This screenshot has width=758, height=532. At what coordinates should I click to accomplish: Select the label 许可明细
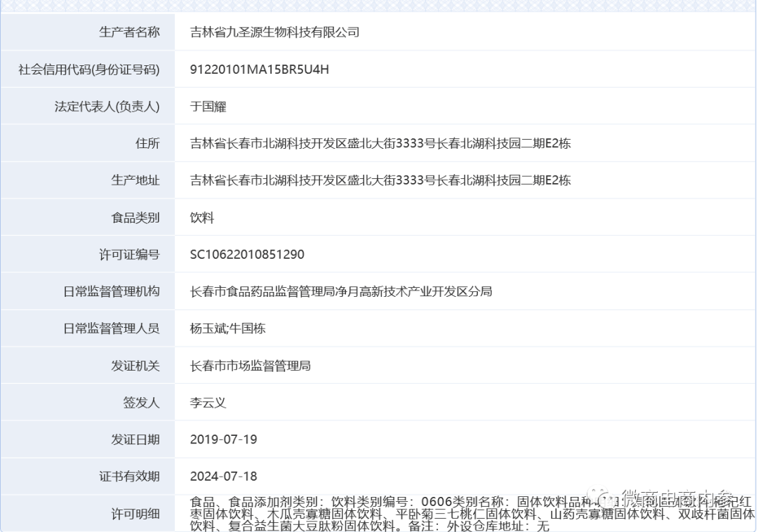(135, 514)
